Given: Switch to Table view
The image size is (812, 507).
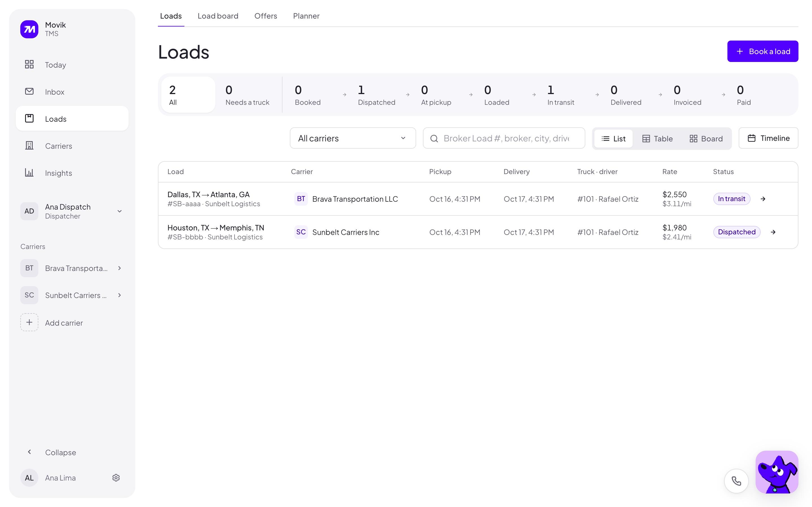Looking at the screenshot, I should coord(657,139).
